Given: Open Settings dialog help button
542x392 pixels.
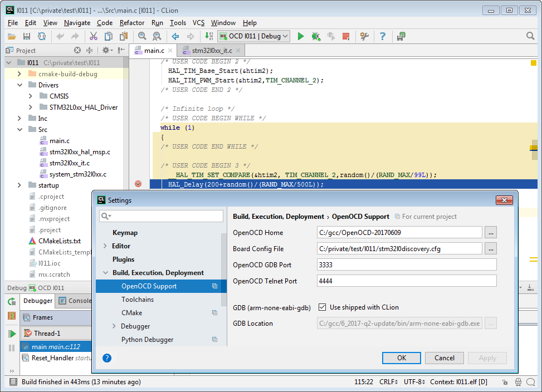Looking at the screenshot, I should pyautogui.click(x=107, y=358).
